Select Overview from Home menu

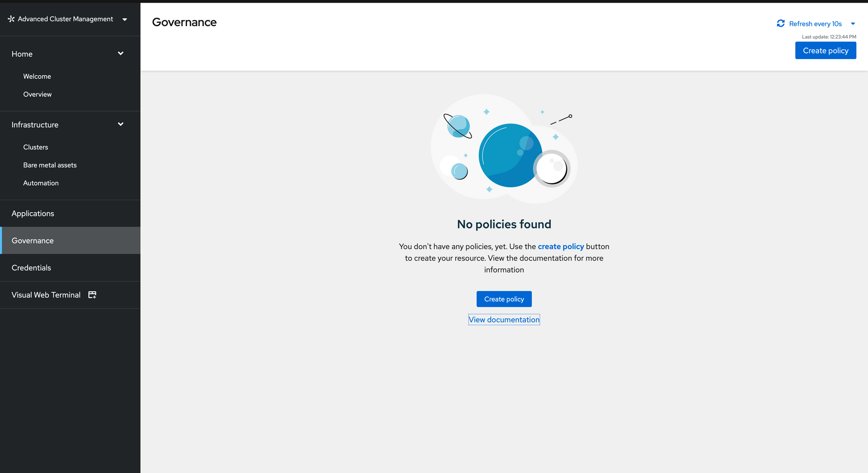click(x=36, y=94)
